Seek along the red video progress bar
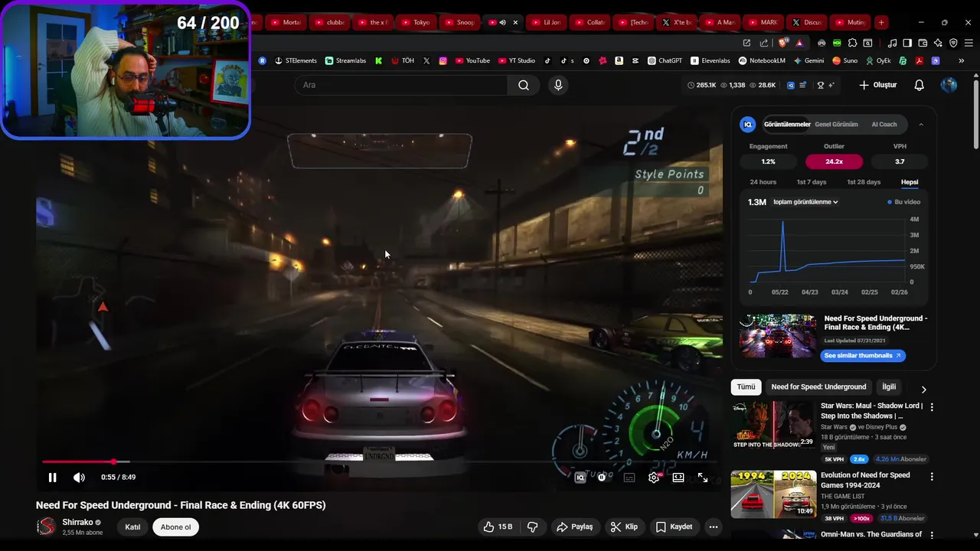 (x=379, y=461)
